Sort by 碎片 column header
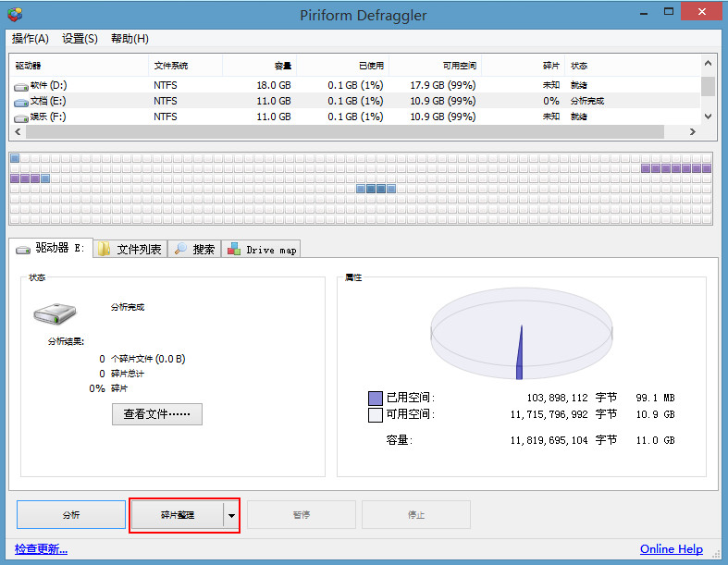 tap(523, 66)
